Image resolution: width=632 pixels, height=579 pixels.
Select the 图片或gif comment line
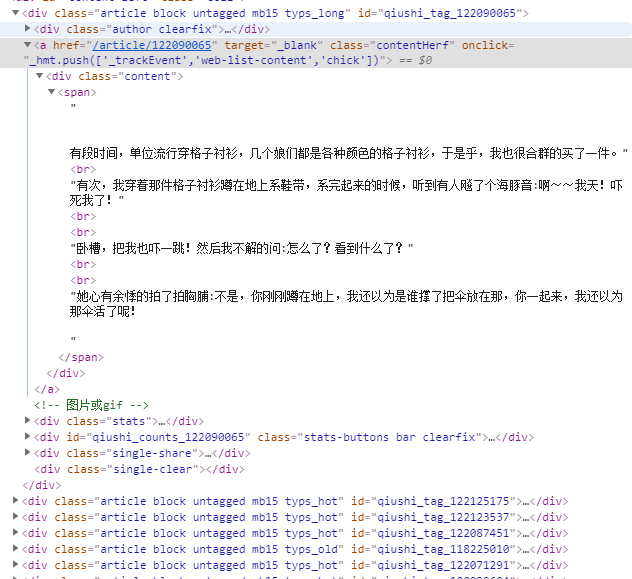(91, 405)
